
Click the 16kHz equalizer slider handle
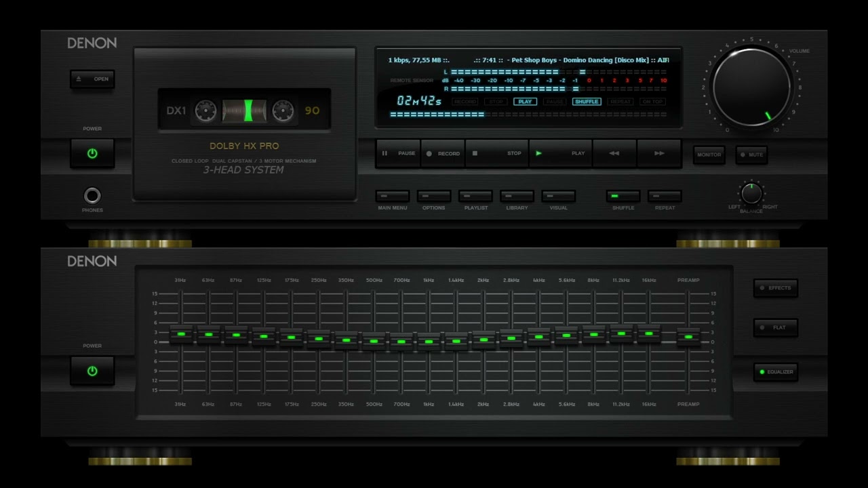pos(649,333)
